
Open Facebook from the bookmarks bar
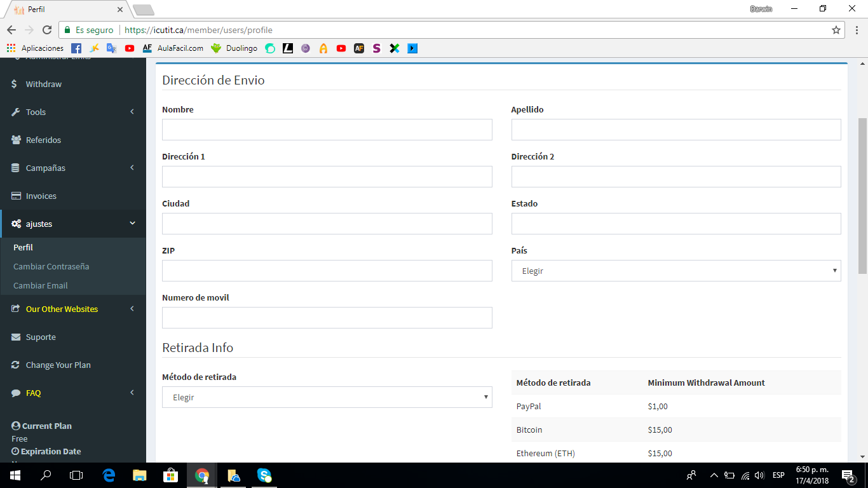pyautogui.click(x=75, y=48)
